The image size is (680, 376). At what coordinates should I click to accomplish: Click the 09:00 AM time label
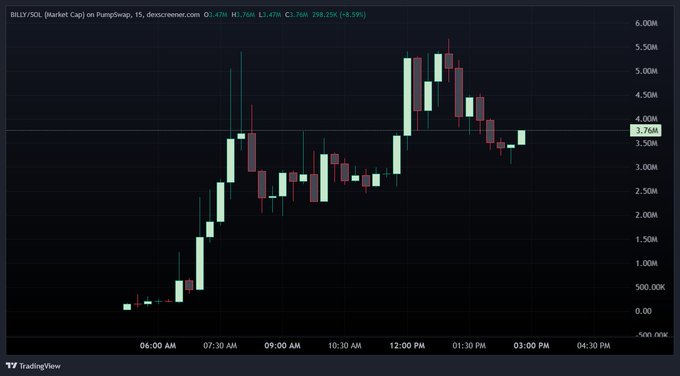pyautogui.click(x=282, y=346)
